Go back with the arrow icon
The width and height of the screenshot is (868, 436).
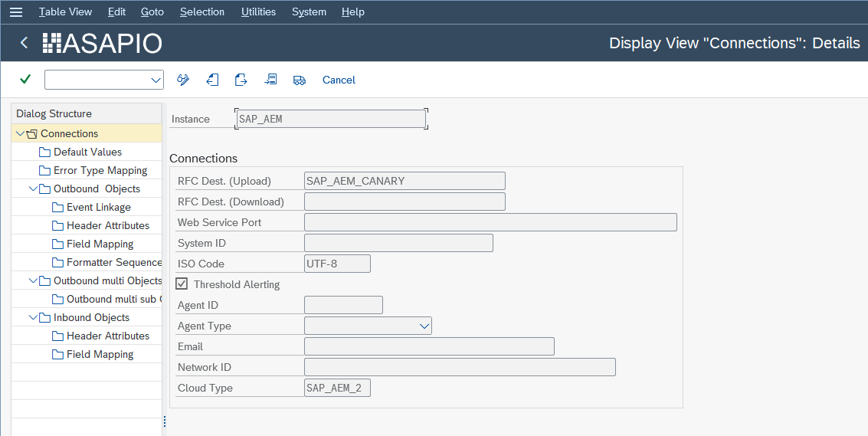pos(24,43)
